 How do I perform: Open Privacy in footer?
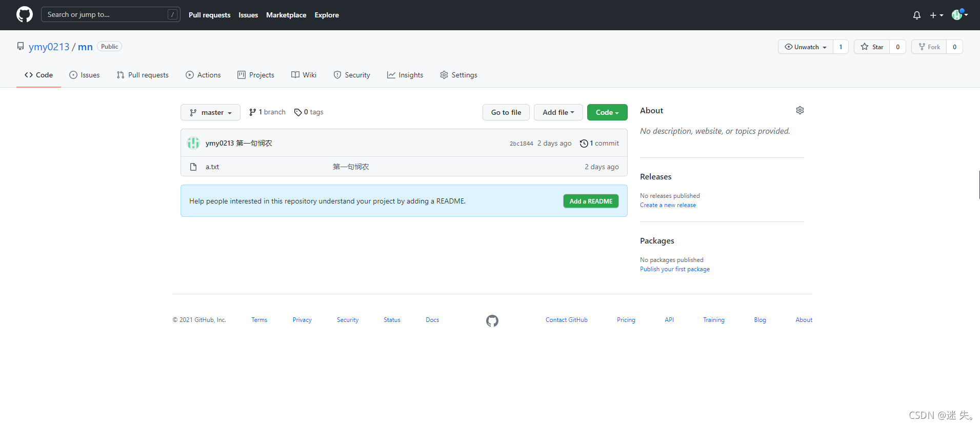[x=302, y=320]
